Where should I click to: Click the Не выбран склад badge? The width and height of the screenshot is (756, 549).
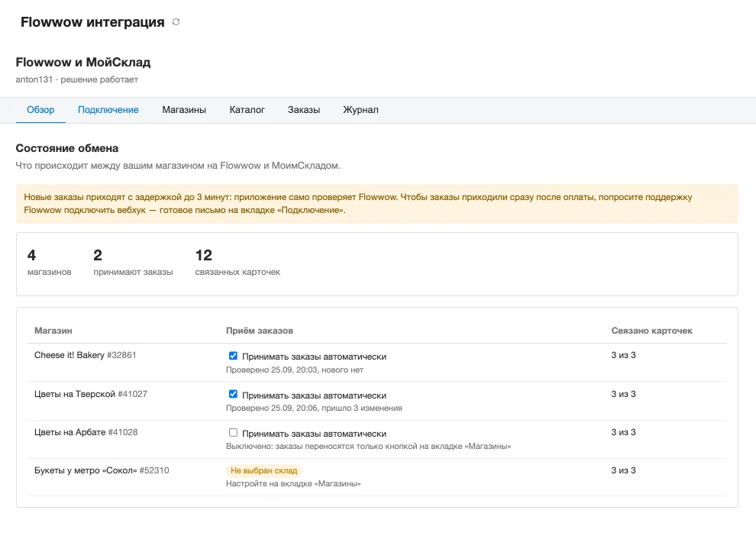tap(263, 470)
